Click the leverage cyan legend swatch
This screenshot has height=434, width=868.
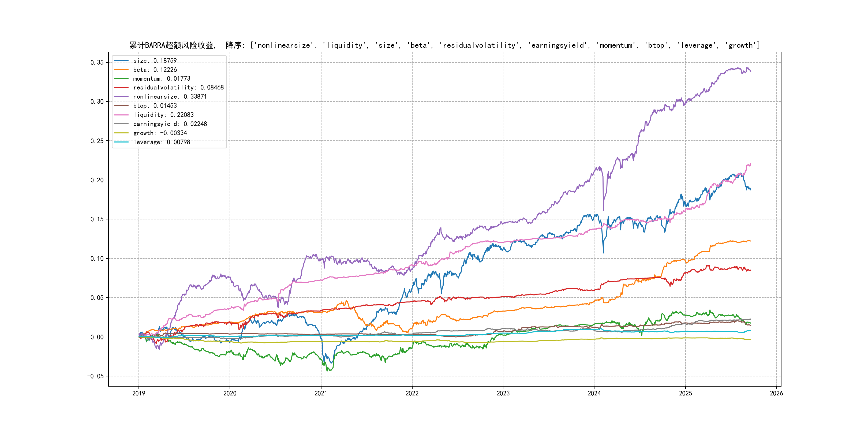[x=121, y=142]
